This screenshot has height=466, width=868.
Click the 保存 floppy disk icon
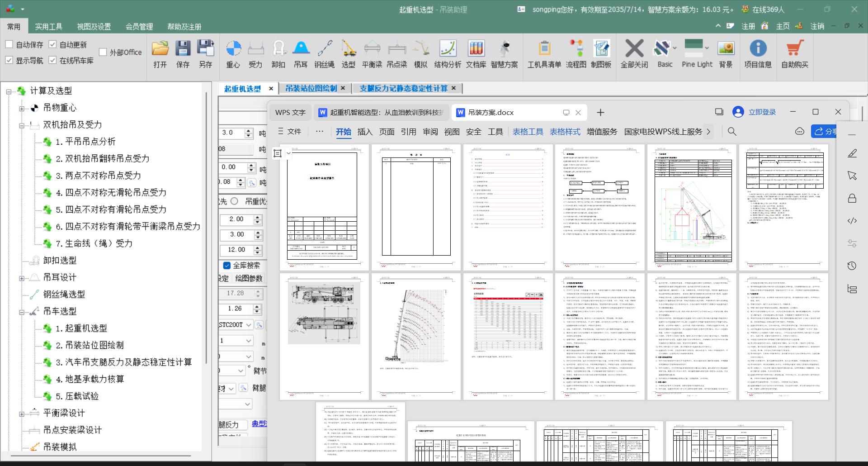183,48
